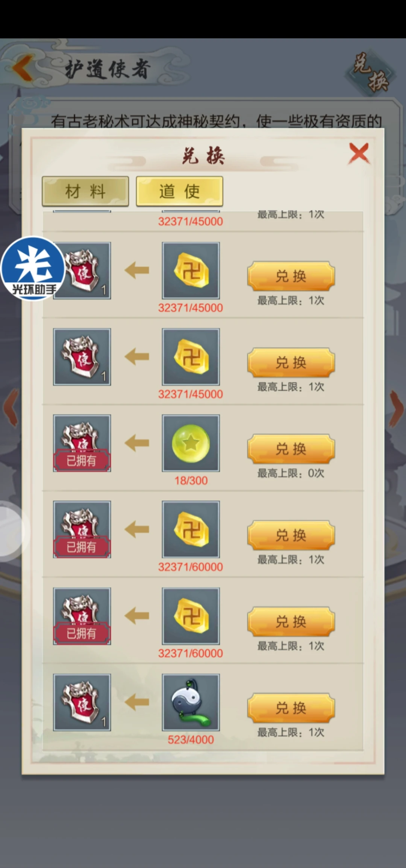Select gold stone icon in first 60000 row
Image resolution: width=406 pixels, height=868 pixels.
click(x=191, y=529)
